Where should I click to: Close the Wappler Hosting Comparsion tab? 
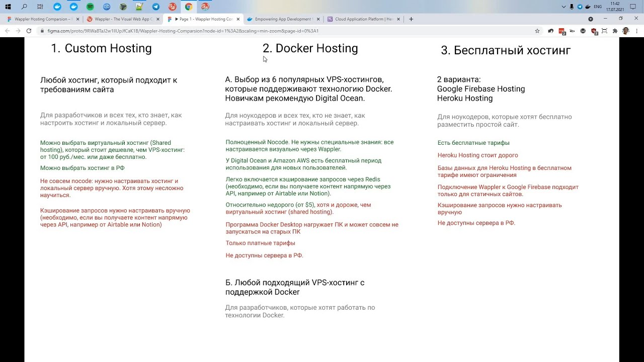pos(77,19)
